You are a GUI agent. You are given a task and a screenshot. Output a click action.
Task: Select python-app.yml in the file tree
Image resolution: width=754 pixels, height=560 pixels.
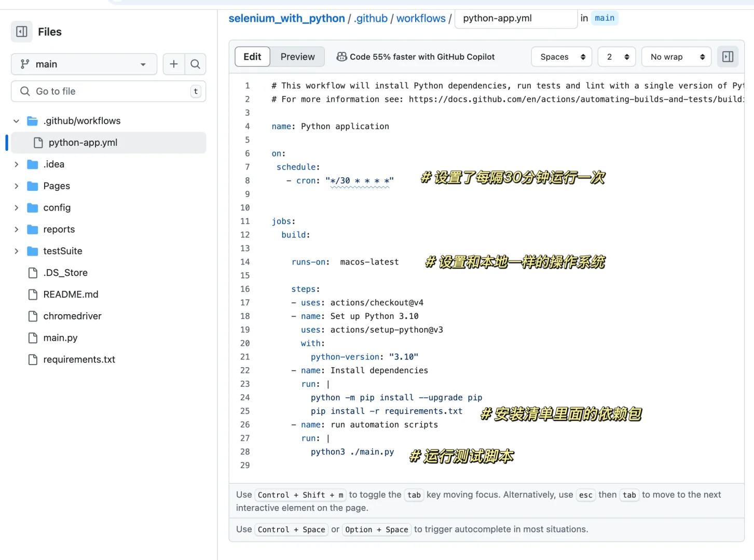pyautogui.click(x=108, y=143)
